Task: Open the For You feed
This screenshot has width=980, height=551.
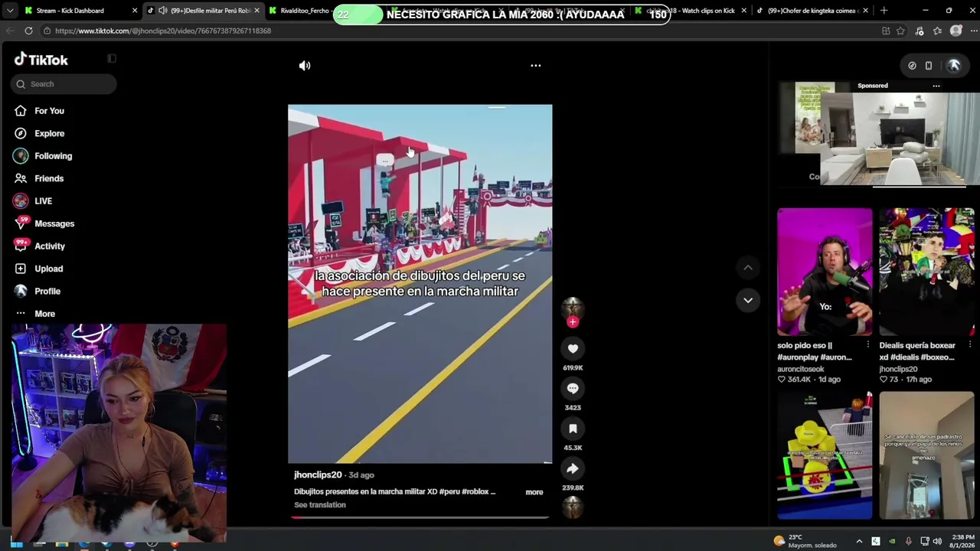Action: tap(49, 111)
